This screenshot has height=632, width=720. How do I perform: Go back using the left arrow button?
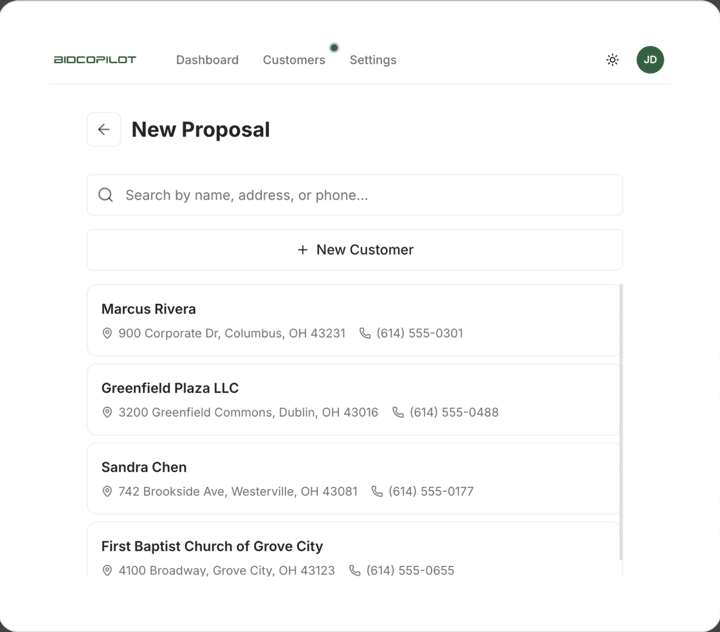click(x=104, y=130)
